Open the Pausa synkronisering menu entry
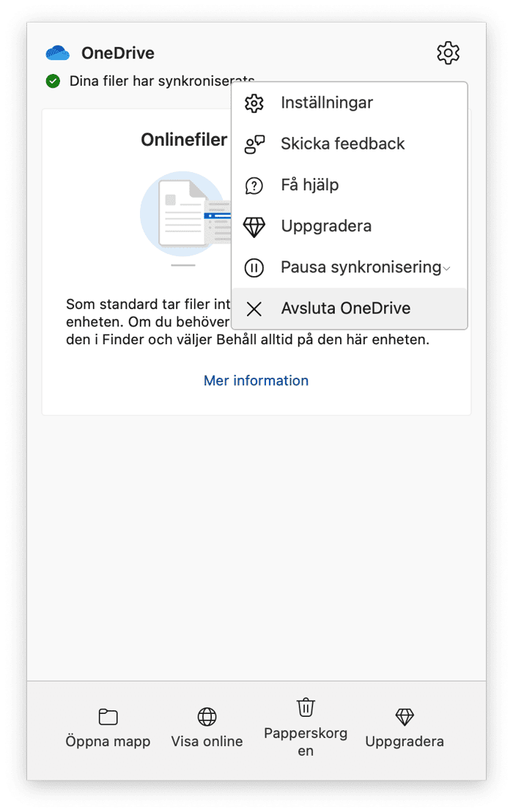 [x=350, y=267]
